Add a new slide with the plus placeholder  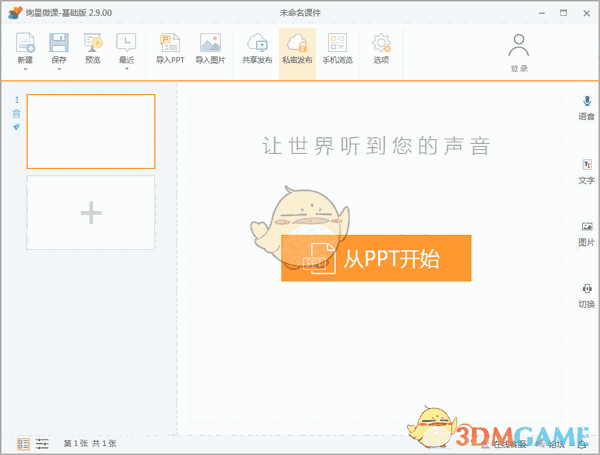[91, 212]
